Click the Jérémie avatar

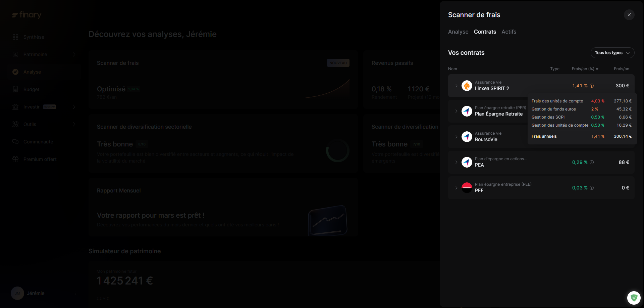click(17, 293)
